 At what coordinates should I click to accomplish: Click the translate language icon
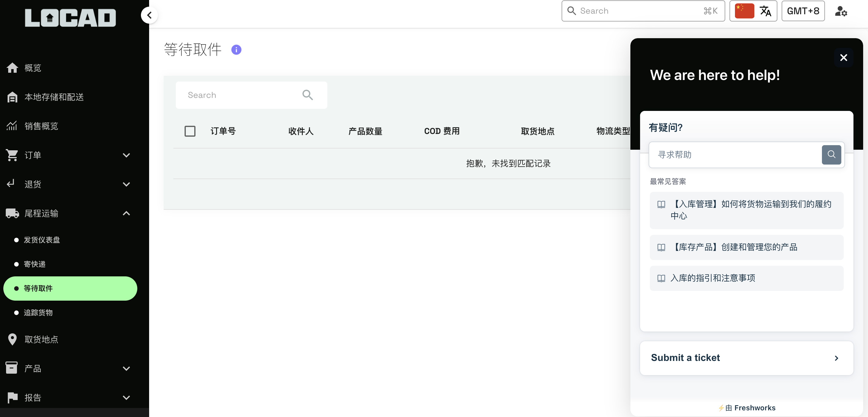[x=765, y=11]
